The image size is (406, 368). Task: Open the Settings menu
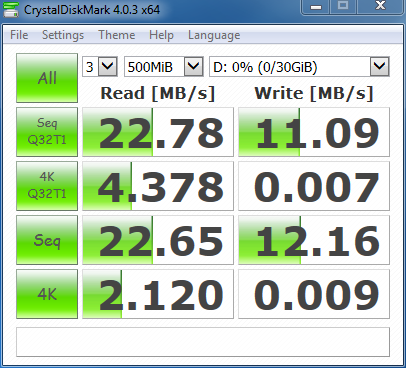[63, 35]
